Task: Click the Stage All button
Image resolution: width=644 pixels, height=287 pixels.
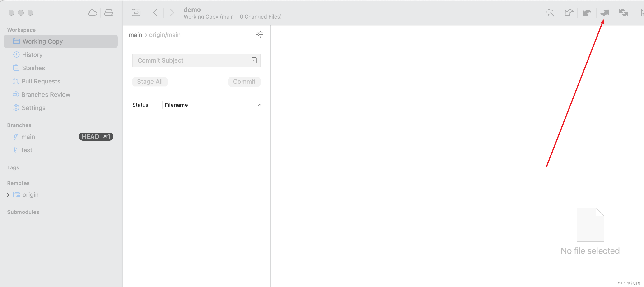Action: (150, 82)
